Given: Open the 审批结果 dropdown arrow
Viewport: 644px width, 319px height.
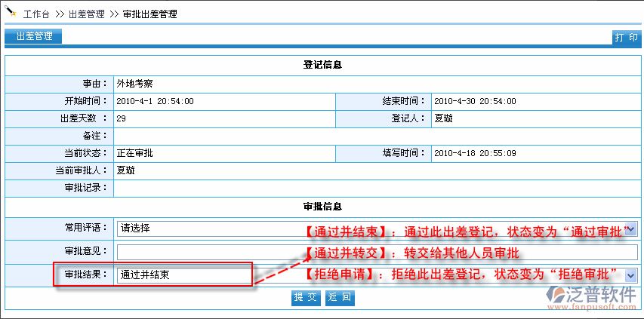Looking at the screenshot, I should (631, 275).
